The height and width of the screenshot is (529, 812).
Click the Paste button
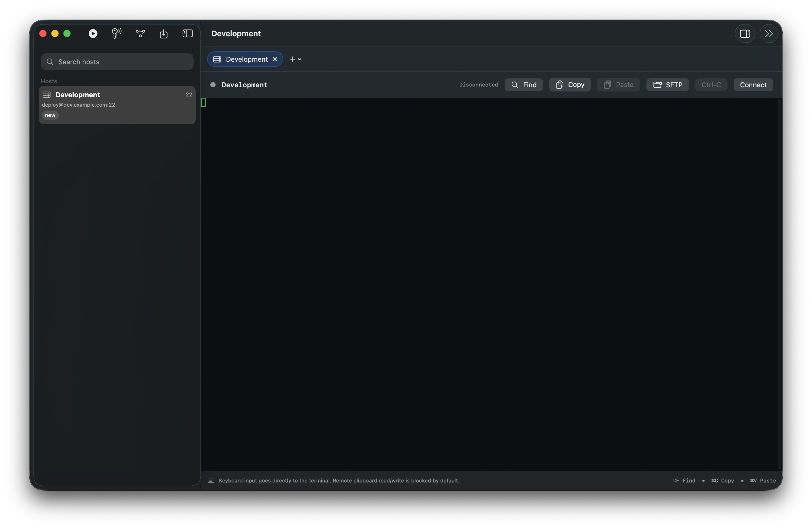click(x=618, y=84)
